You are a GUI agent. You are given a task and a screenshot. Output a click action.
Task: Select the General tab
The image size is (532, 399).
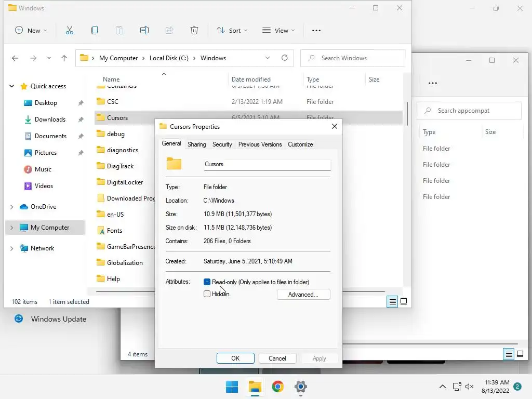click(171, 143)
